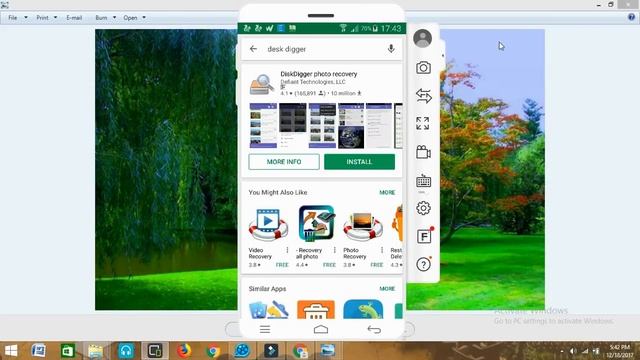Open overflow menu for Photo Recovery
Screen dimensions: 640x360
pyautogui.click(x=382, y=250)
